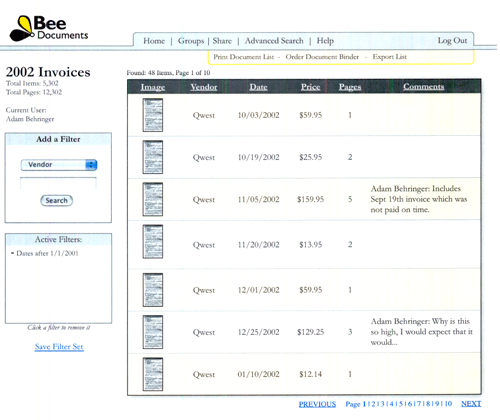Sort by the Price column header
500x420 pixels.
coord(310,87)
